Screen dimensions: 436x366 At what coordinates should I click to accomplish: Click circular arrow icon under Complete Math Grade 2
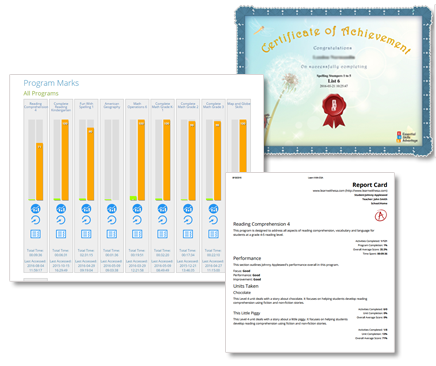click(x=188, y=220)
